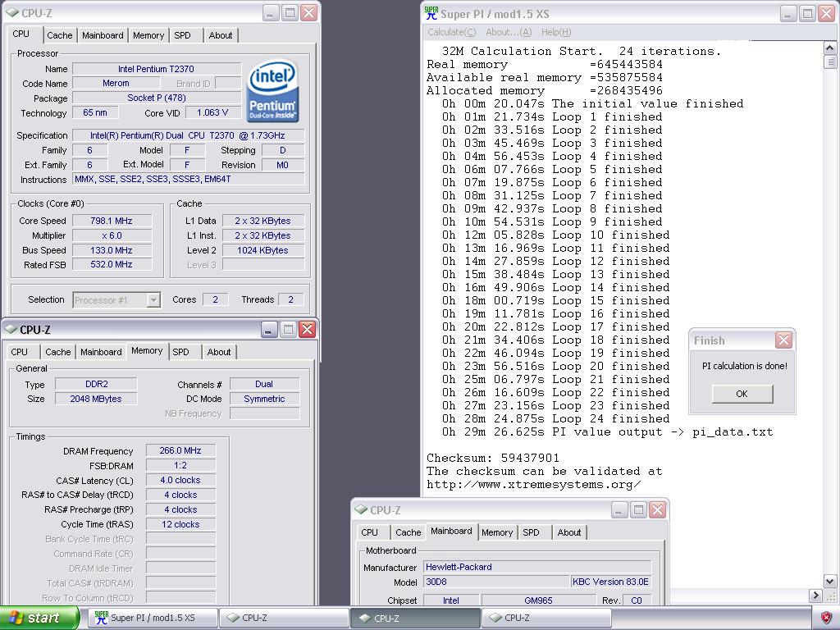Open the Processor #1 selection dropdown
840x630 pixels.
(x=153, y=300)
